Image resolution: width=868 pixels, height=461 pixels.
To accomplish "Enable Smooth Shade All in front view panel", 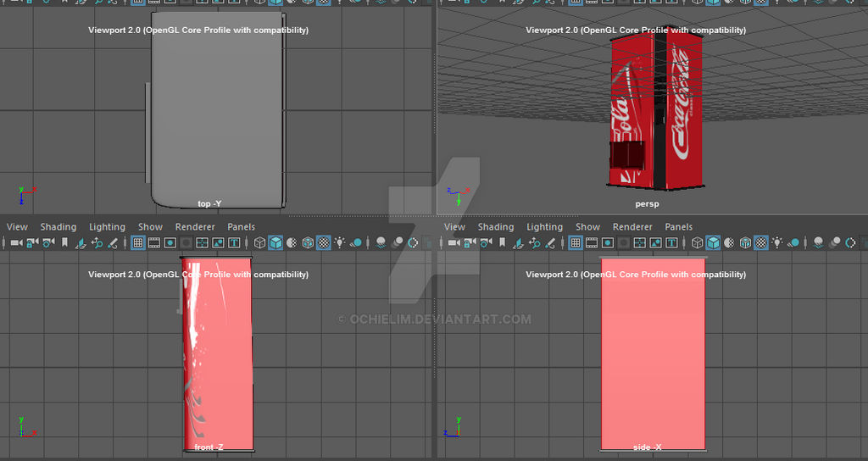I will pos(275,242).
